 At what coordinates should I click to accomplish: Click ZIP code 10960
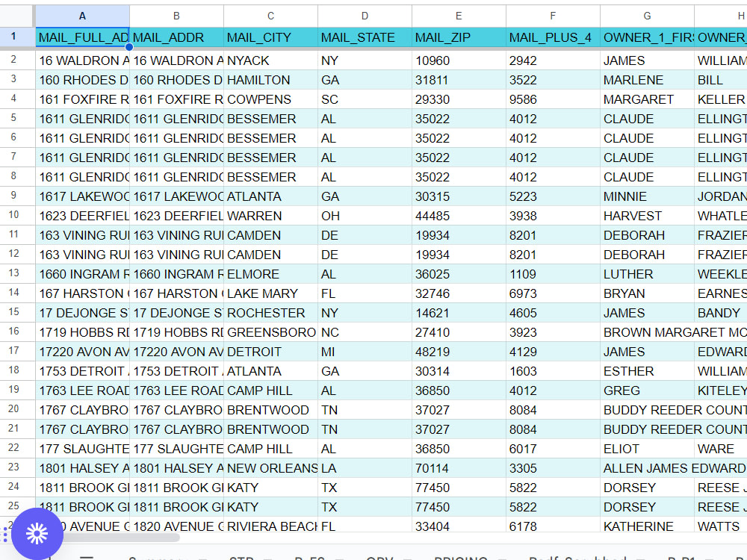459,60
